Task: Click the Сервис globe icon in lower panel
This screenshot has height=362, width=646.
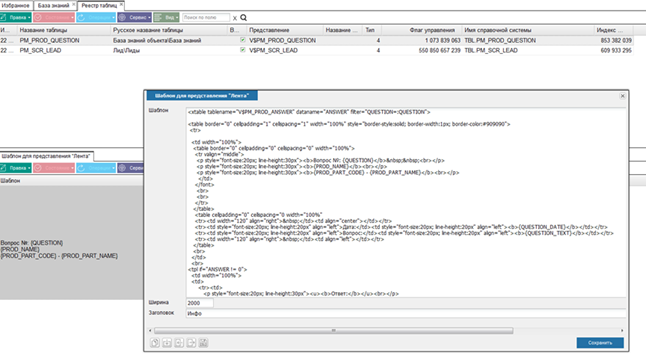Action: [122, 168]
